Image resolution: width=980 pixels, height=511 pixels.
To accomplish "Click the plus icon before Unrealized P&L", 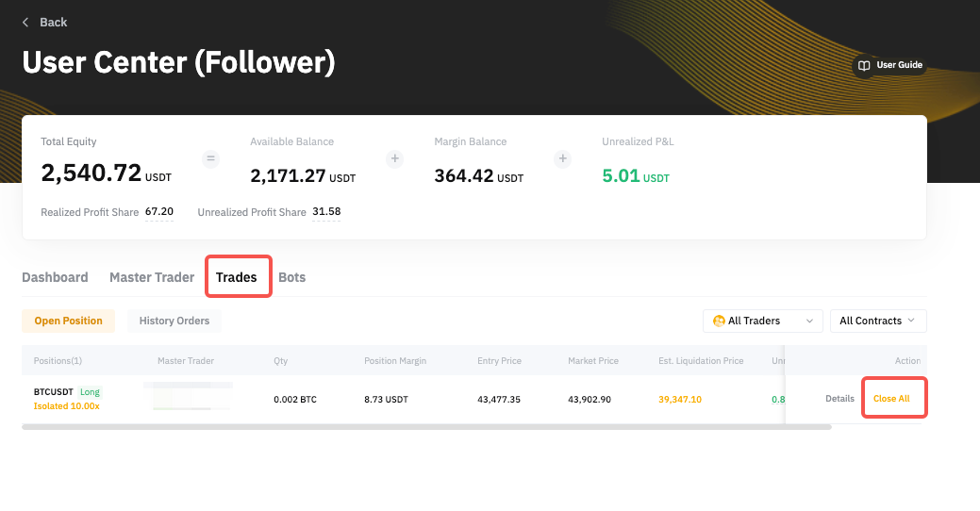I will click(563, 159).
